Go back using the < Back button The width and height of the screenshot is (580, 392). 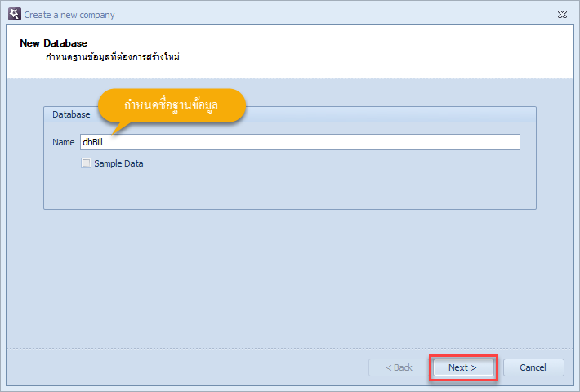pyautogui.click(x=399, y=367)
